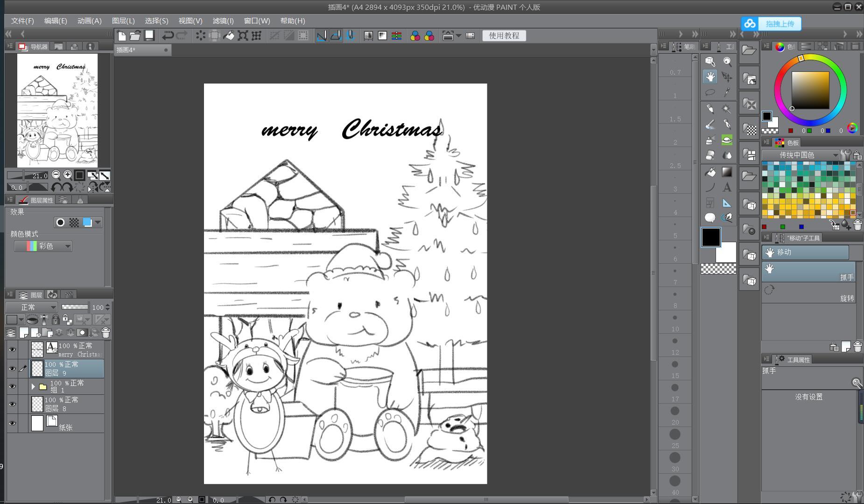Image resolution: width=864 pixels, height=504 pixels.
Task: Toggle lock transparent pixels icon
Action: [x=67, y=320]
